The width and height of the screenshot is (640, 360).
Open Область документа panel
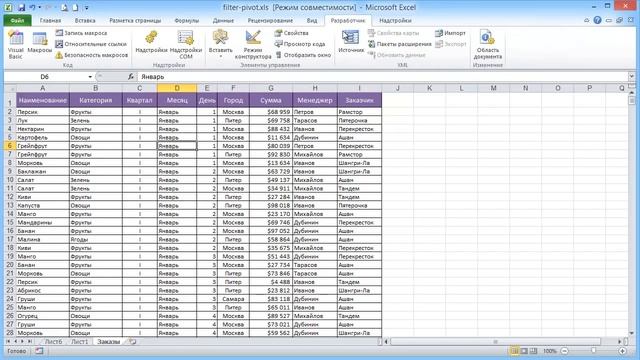(x=488, y=45)
